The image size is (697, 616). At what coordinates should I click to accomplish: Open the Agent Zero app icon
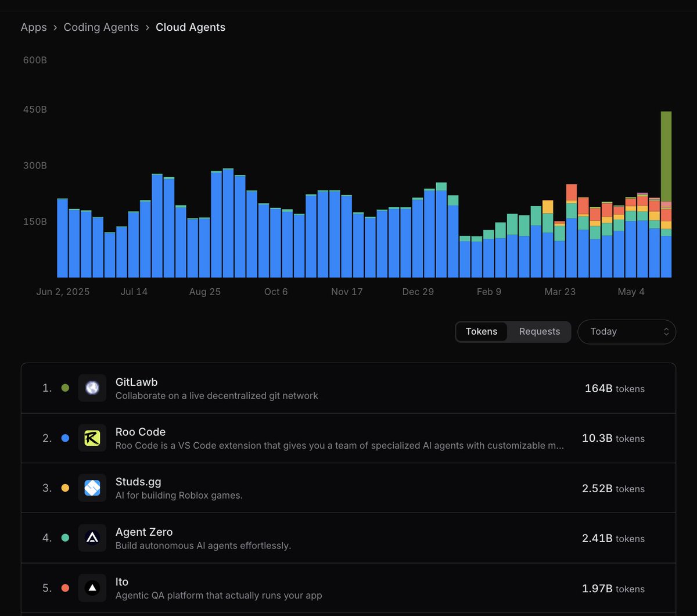coord(92,538)
